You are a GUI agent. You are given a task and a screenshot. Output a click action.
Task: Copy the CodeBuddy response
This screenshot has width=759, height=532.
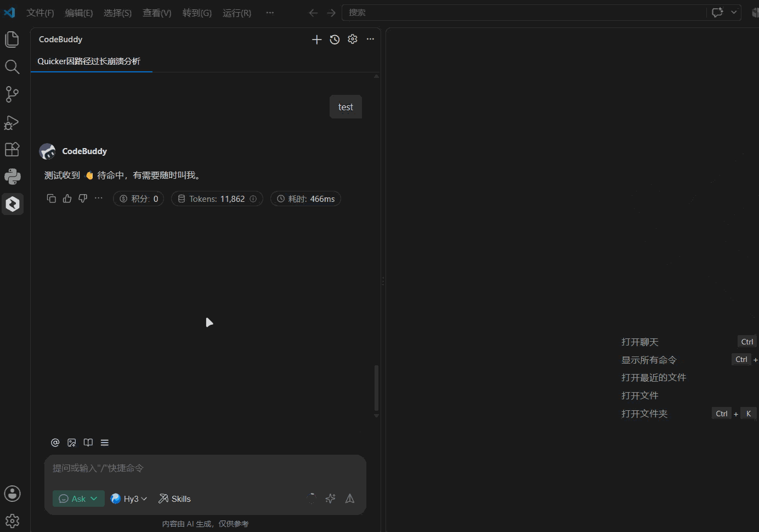click(52, 199)
